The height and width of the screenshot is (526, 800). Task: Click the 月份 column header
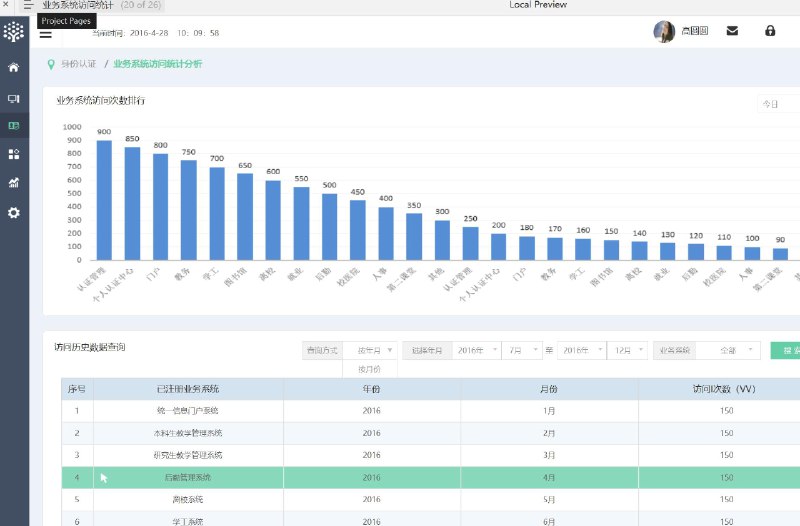point(549,389)
